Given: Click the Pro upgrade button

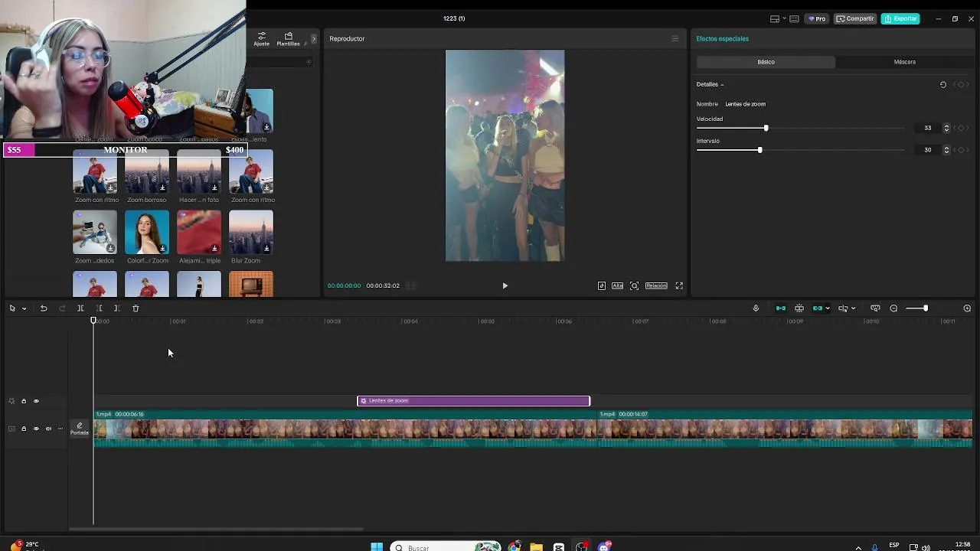Looking at the screenshot, I should coord(817,19).
